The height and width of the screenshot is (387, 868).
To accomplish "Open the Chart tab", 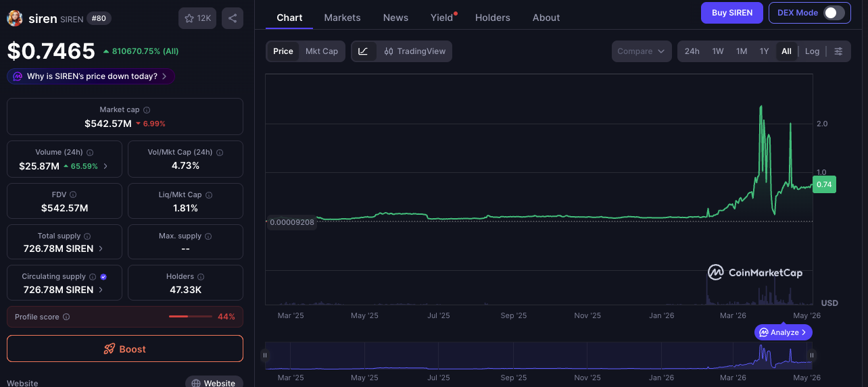I will pos(289,18).
